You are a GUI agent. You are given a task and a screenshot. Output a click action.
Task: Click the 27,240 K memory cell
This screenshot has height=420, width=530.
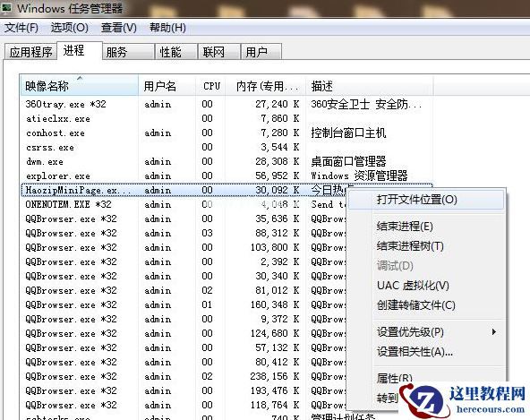click(278, 104)
